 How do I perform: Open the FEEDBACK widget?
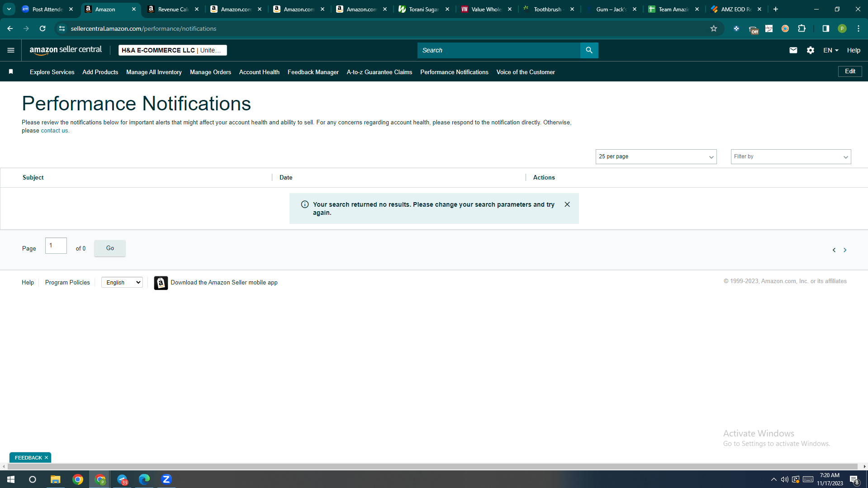(28, 458)
